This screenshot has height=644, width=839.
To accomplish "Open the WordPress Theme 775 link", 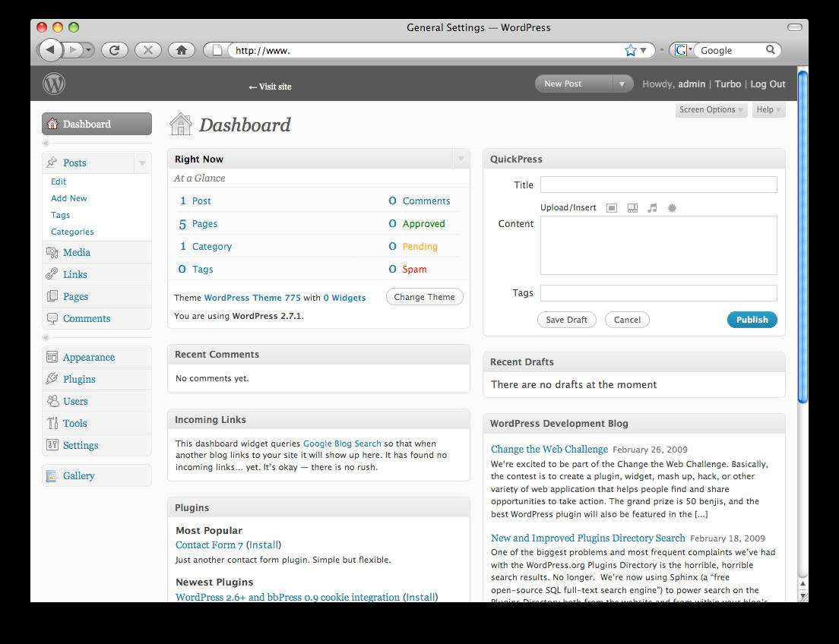I will point(252,298).
